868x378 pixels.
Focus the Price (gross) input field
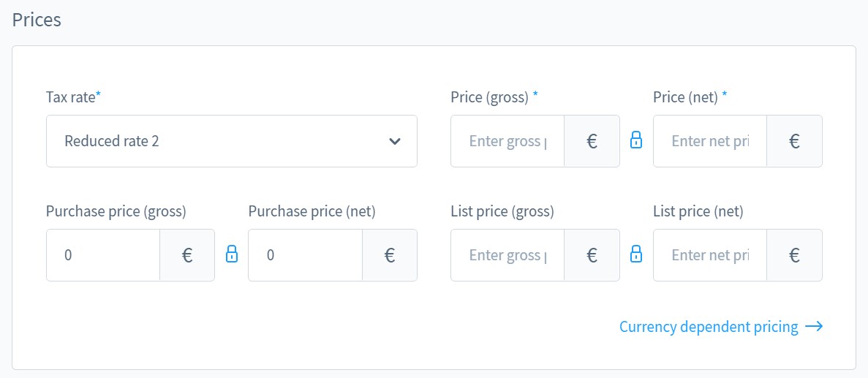point(507,141)
